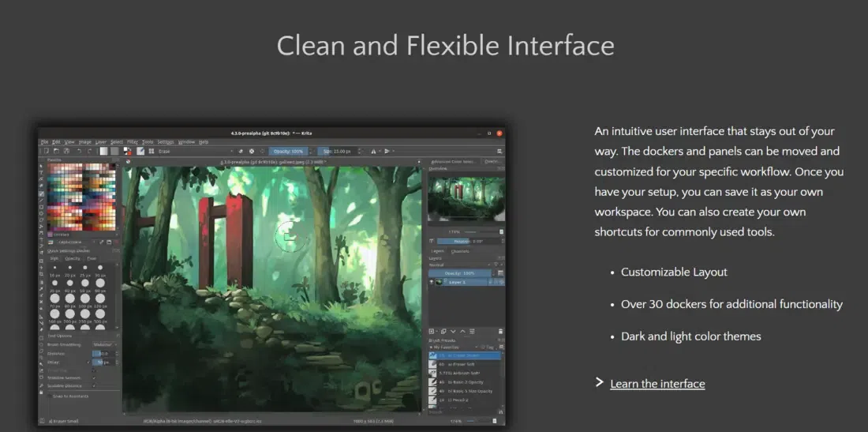Click the Learn the interface link
The image size is (868, 432).
657,384
